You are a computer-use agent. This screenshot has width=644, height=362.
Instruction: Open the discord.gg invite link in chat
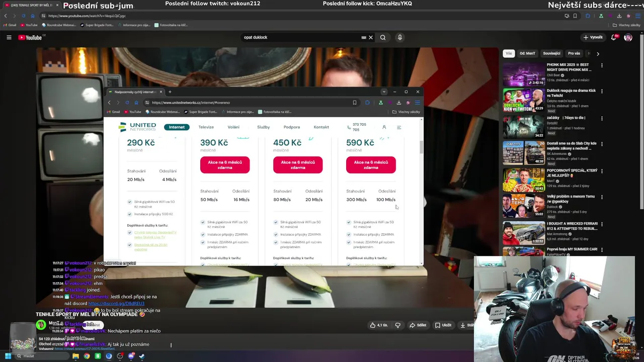pos(116,304)
